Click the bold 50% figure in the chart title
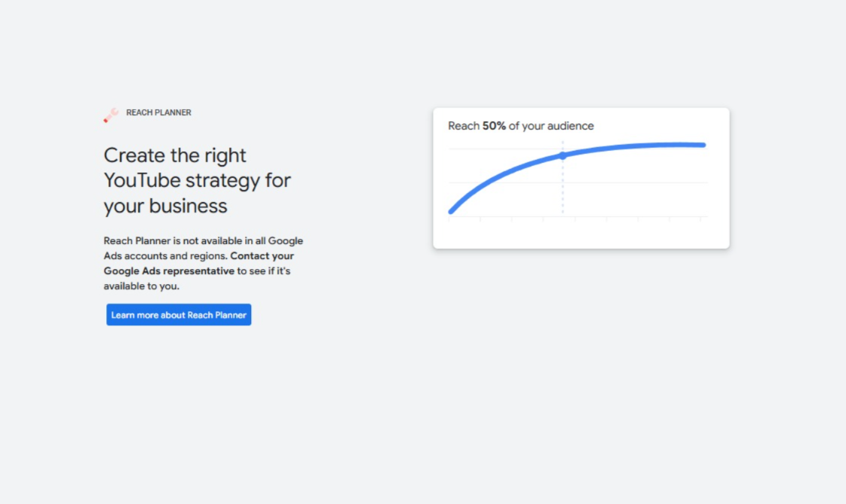Image resolution: width=846 pixels, height=504 pixels. point(494,126)
